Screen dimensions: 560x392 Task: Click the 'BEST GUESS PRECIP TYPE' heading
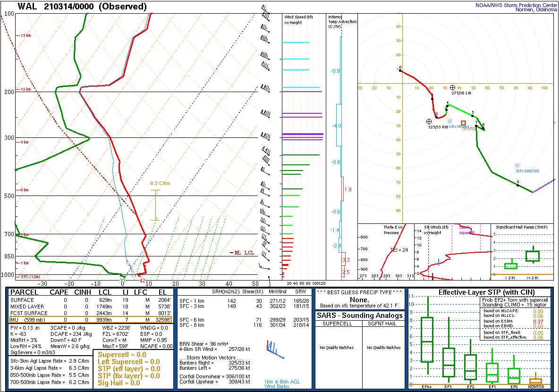(360, 292)
